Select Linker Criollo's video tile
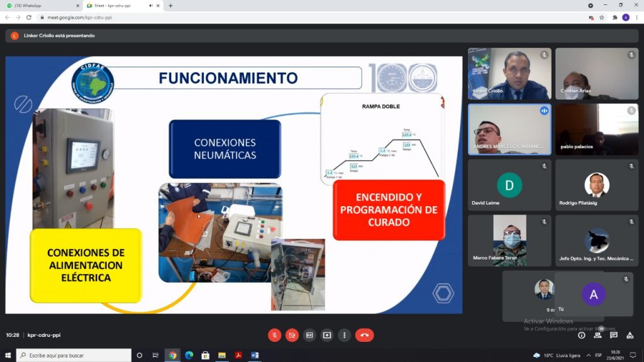The height and width of the screenshot is (362, 644). [509, 74]
